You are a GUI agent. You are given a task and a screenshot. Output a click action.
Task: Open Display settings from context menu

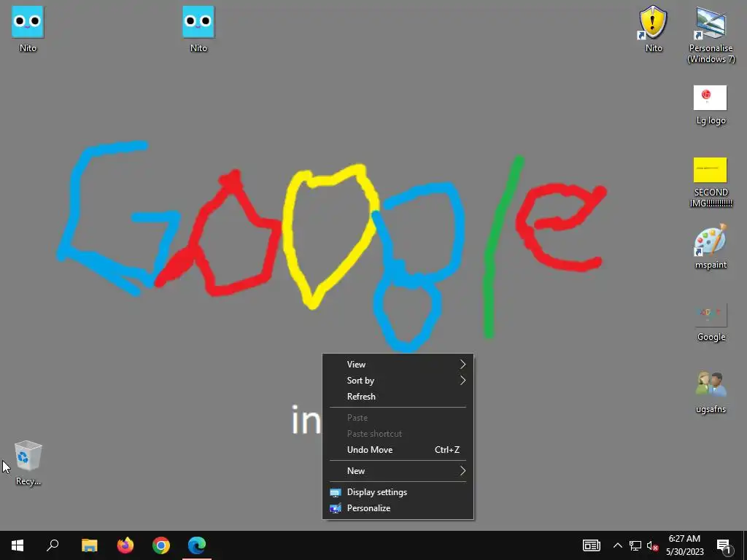(398, 492)
